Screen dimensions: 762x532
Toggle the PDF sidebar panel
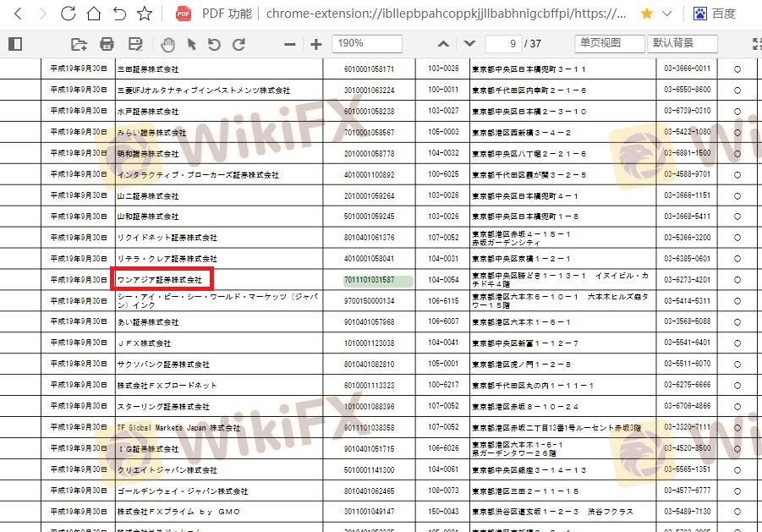14,44
